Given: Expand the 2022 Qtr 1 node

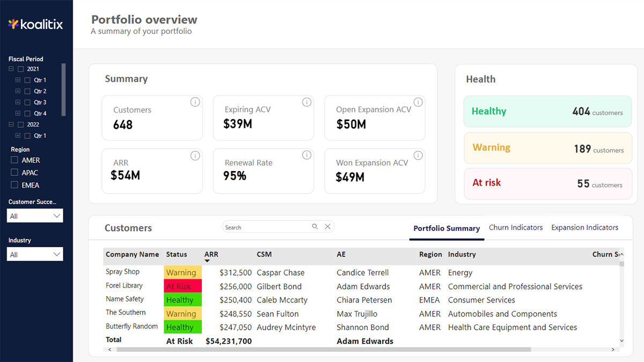Looking at the screenshot, I should click(x=18, y=136).
